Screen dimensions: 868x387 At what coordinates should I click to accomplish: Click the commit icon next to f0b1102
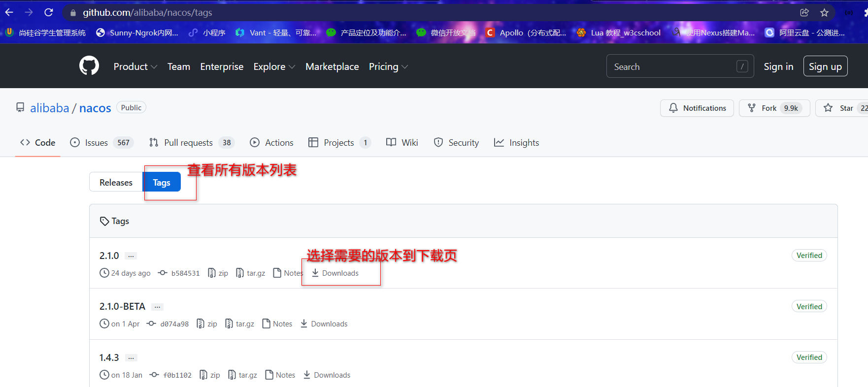[x=155, y=375]
